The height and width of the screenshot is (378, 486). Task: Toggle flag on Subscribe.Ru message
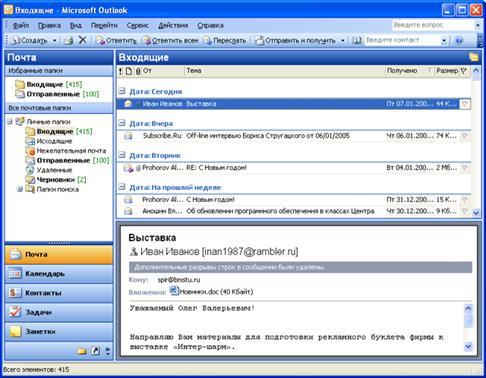(x=465, y=136)
